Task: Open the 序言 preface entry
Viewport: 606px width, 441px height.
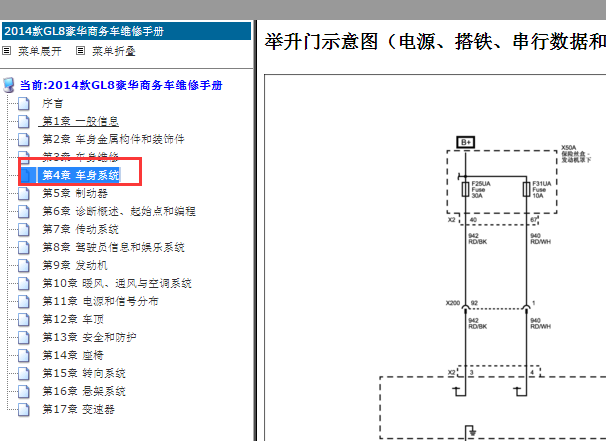Action: click(53, 104)
